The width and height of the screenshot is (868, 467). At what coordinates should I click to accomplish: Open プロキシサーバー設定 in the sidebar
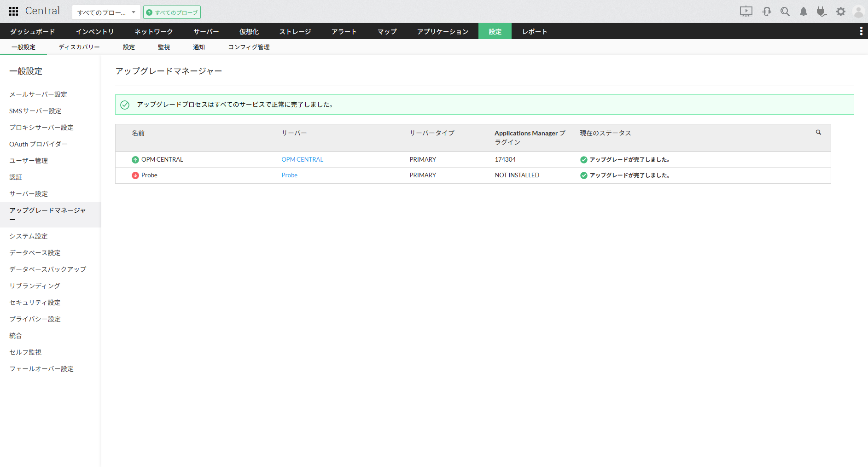point(41,128)
